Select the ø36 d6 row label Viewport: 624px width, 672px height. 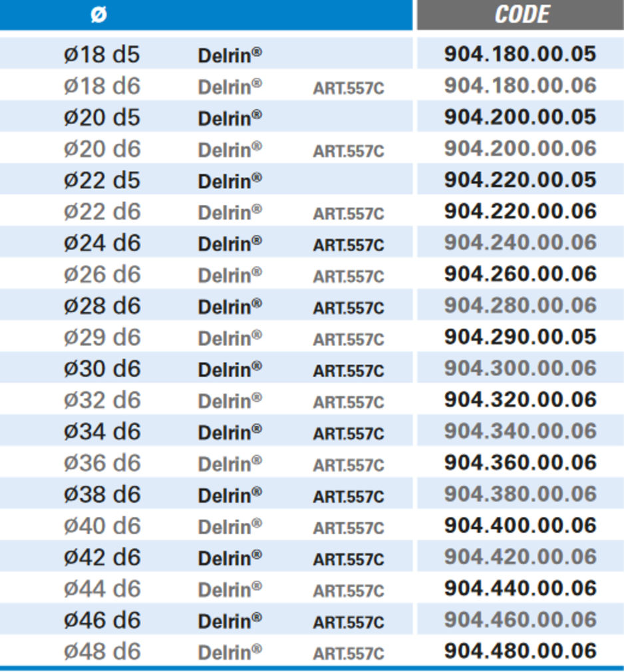coord(102,463)
